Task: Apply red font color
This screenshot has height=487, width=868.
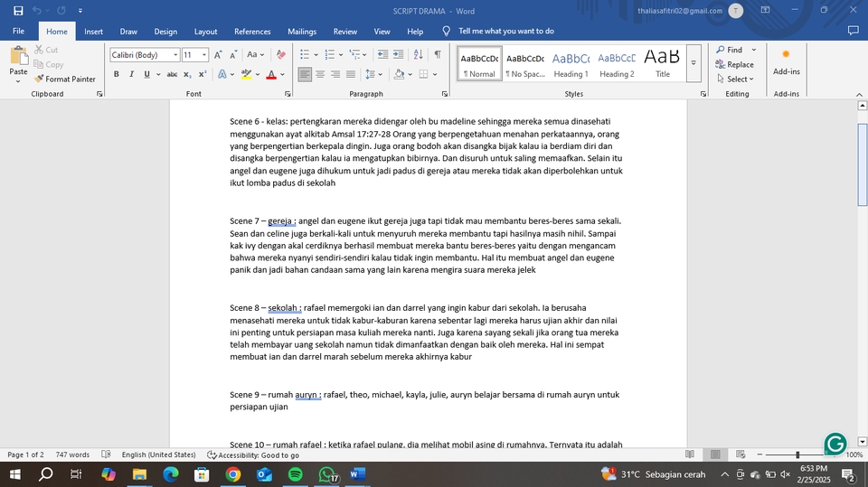Action: tap(271, 74)
